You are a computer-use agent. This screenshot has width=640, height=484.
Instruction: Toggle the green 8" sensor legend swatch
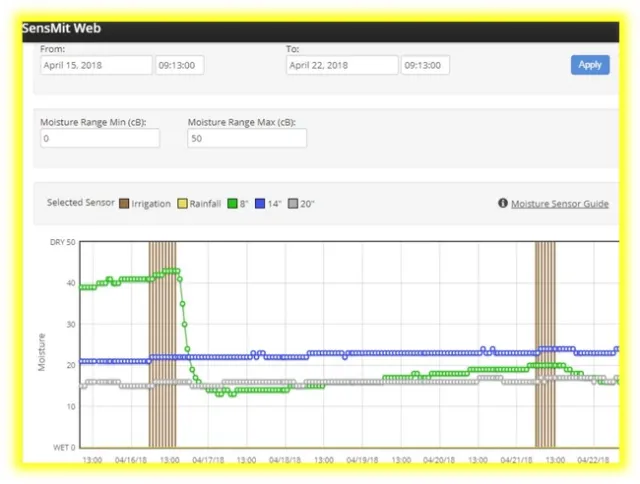point(232,204)
